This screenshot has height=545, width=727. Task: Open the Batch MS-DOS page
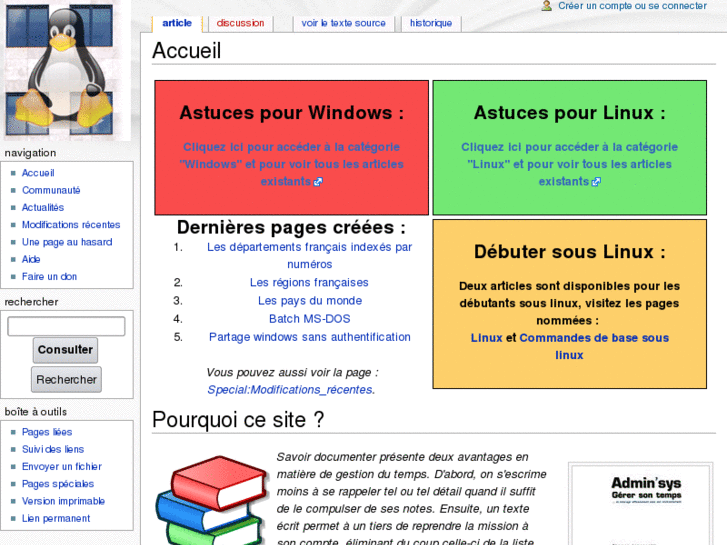tap(310, 319)
